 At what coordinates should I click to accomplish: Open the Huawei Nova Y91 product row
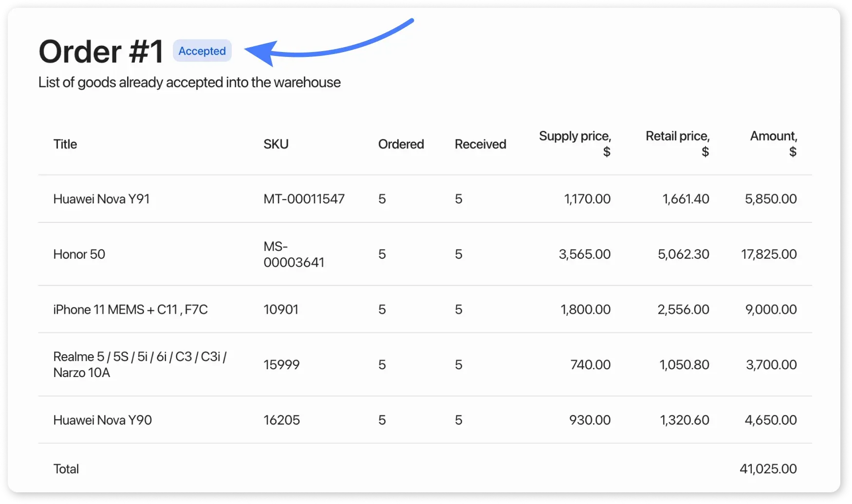pos(101,199)
